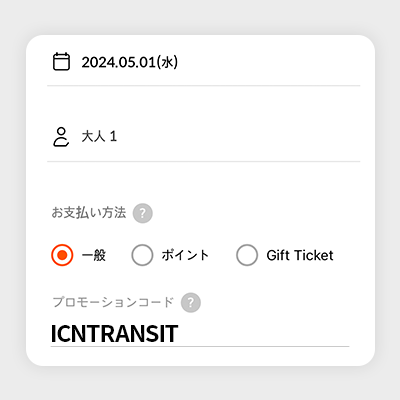Click the passenger person icon
Viewport: 400px width, 400px height.
[61, 137]
